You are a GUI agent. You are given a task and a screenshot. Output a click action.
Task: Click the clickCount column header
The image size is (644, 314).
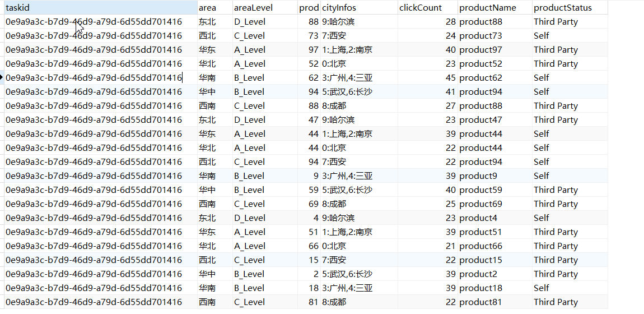click(x=427, y=8)
